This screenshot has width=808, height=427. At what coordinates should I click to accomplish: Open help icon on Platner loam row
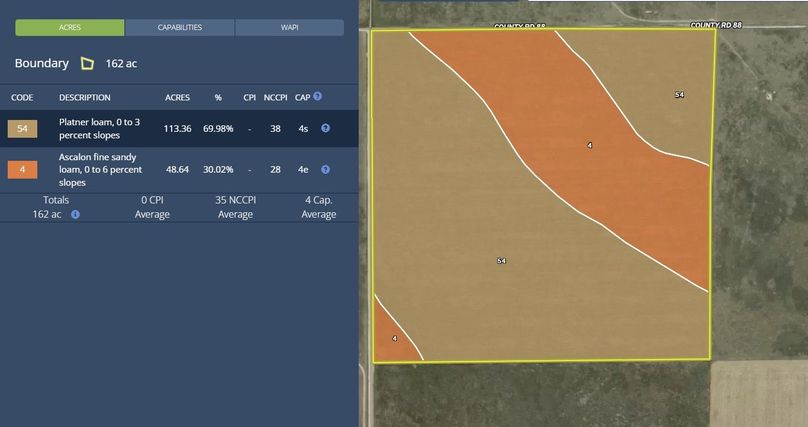point(325,128)
